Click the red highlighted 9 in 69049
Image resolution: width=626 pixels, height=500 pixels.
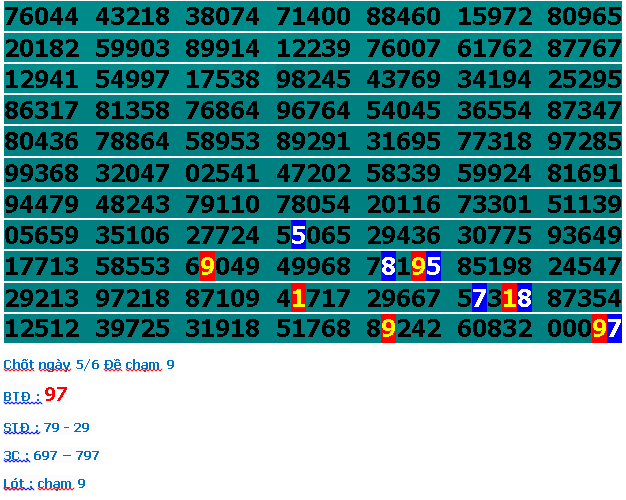point(208,267)
